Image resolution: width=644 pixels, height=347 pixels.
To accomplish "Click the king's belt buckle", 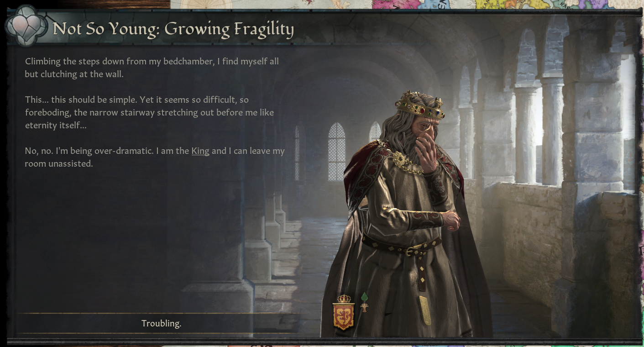I will [x=412, y=251].
